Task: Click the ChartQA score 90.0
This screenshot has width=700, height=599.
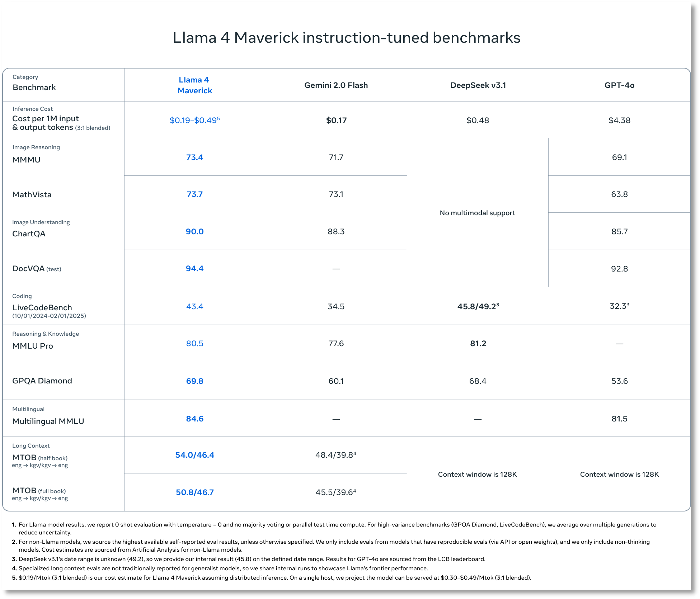Action: (194, 232)
